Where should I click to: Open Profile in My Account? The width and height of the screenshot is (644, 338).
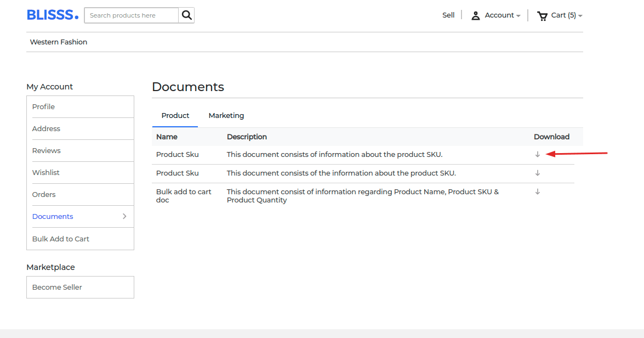(x=80, y=106)
